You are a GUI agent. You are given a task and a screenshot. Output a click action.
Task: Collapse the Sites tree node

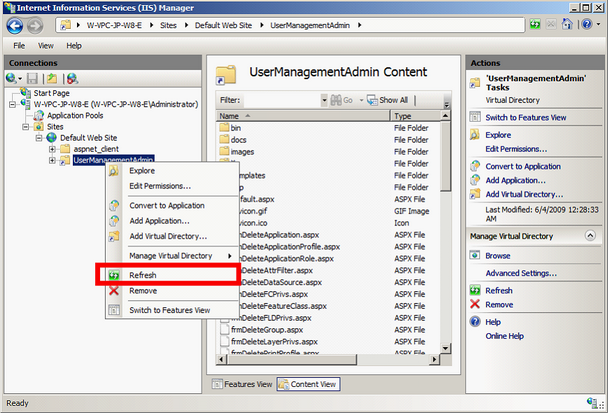tap(26, 127)
